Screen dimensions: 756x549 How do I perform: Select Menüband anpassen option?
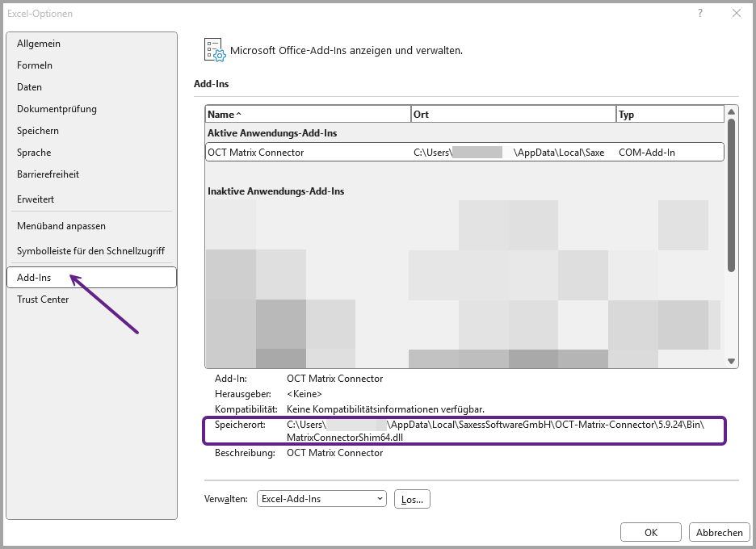61,226
